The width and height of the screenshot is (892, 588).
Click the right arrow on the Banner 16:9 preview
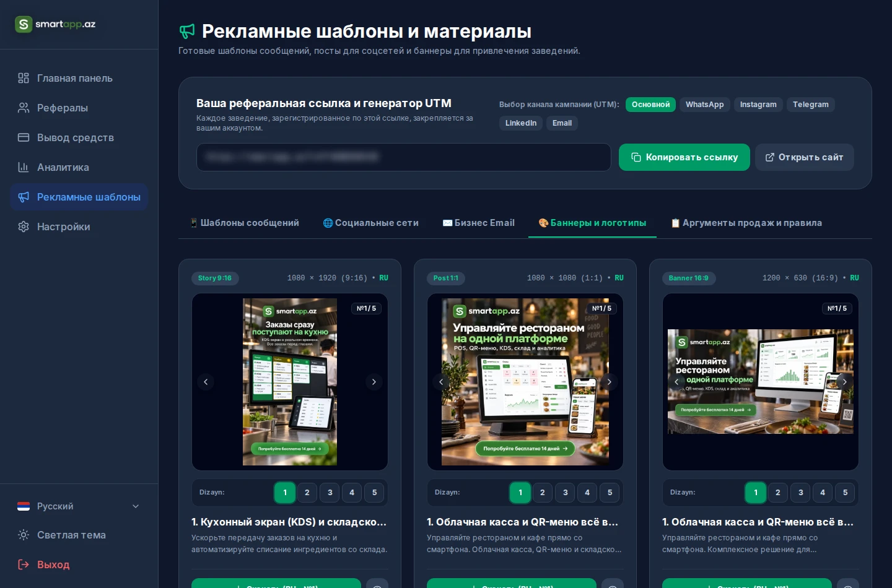point(844,382)
